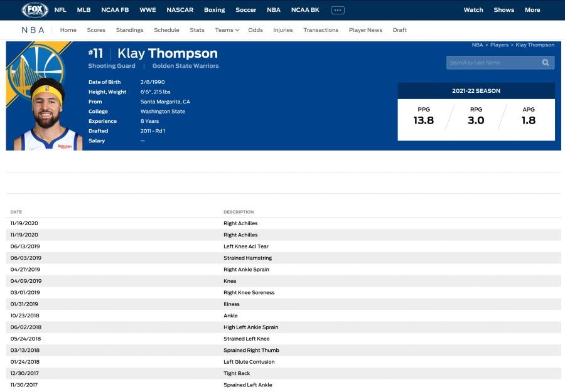
Task: Open the Player News tab
Action: click(x=365, y=30)
